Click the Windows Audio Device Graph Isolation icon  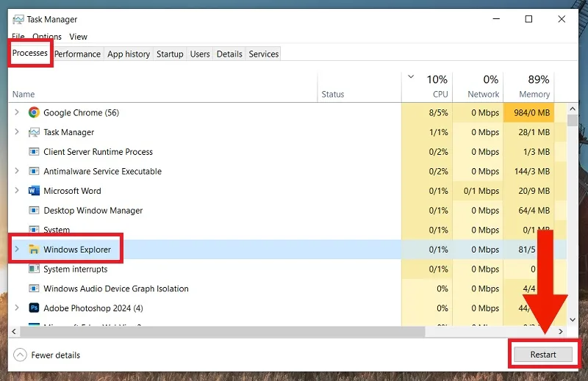point(34,289)
